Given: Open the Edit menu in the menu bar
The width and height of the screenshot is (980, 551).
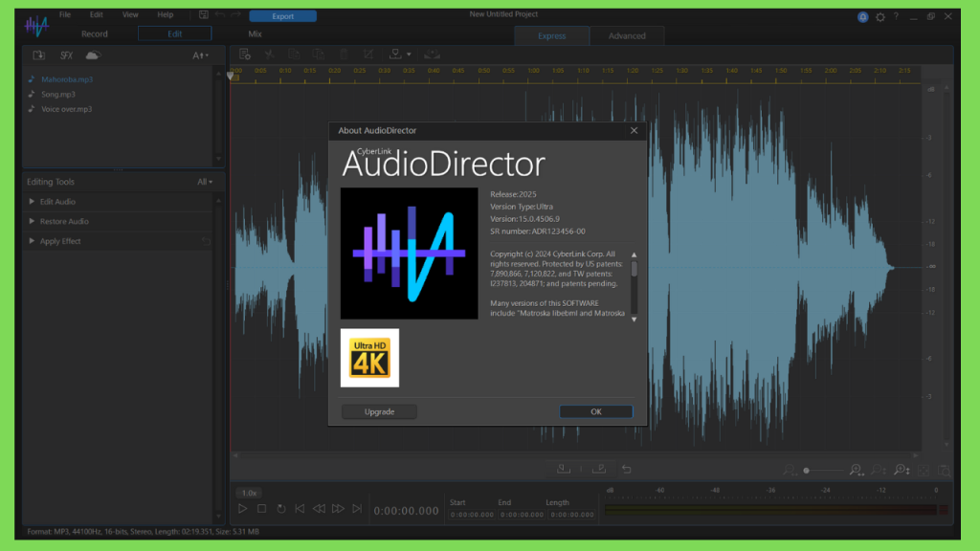Looking at the screenshot, I should (97, 14).
